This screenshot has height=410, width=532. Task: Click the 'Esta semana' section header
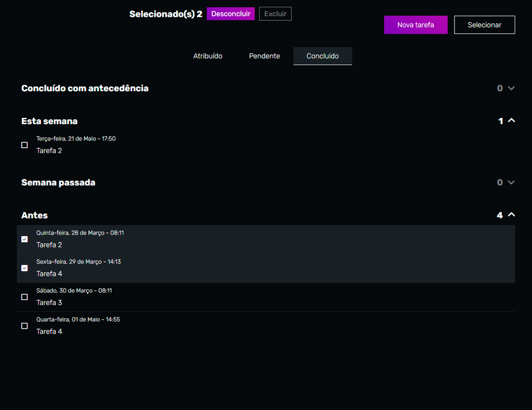click(50, 121)
